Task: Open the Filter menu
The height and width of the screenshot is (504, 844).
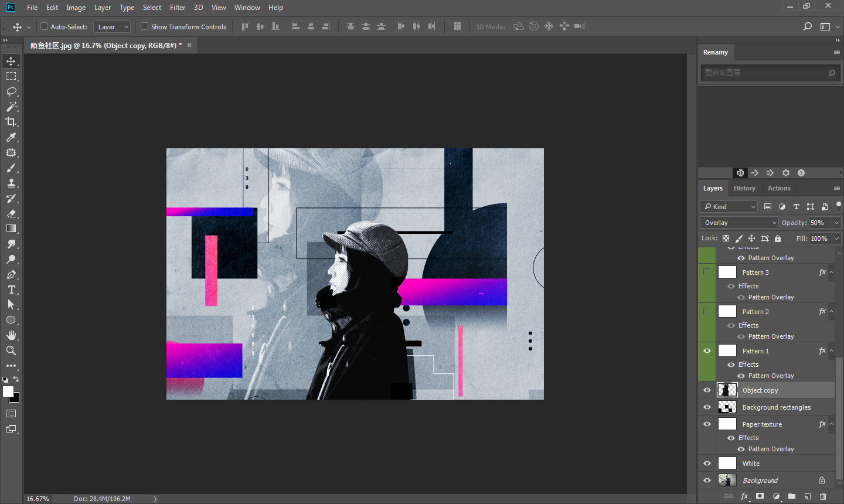Action: tap(178, 8)
